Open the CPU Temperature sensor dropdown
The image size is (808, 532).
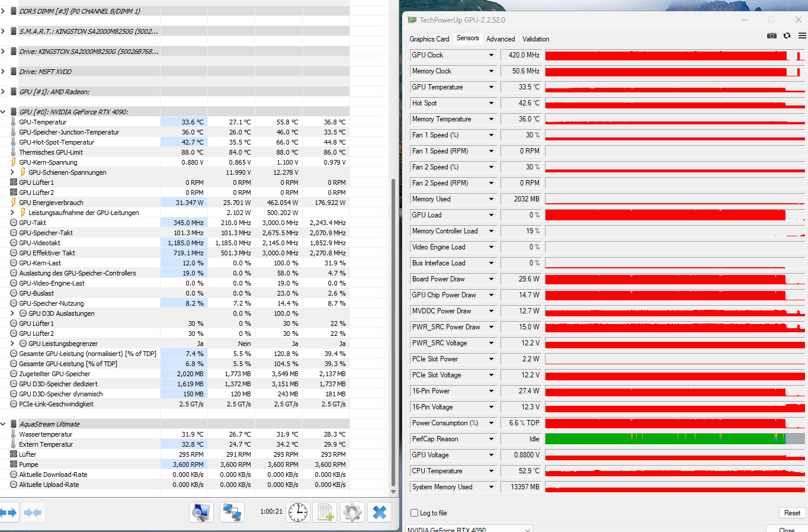(x=491, y=471)
